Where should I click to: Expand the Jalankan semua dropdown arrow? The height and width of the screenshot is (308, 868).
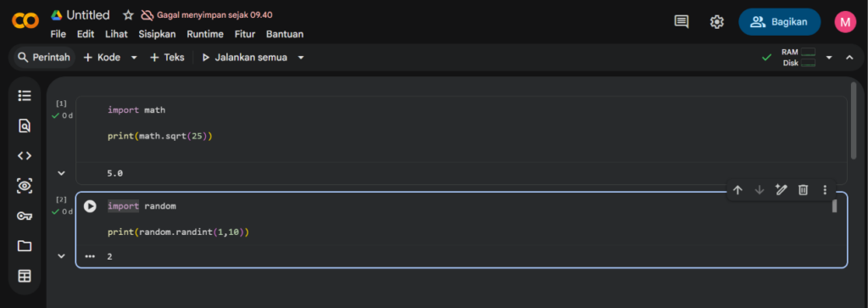[301, 58]
